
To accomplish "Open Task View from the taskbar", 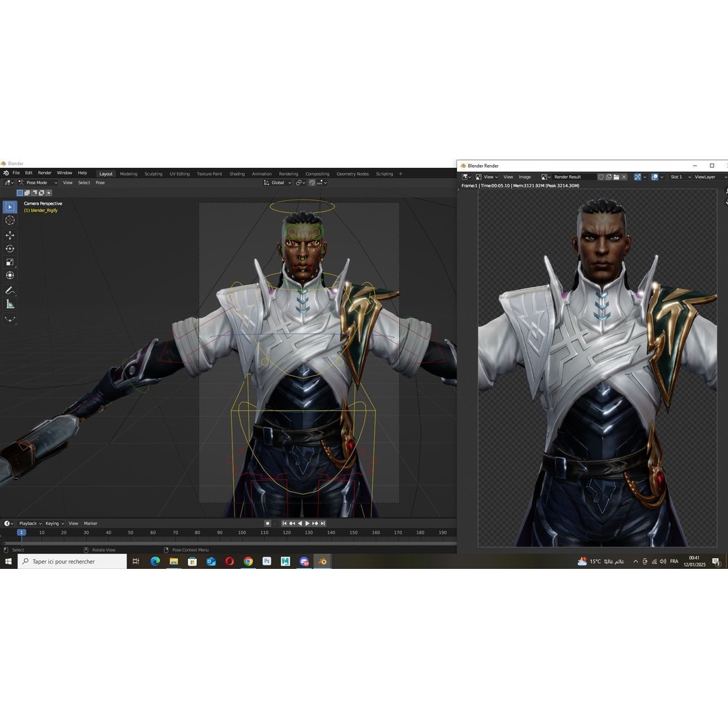I will (x=136, y=562).
